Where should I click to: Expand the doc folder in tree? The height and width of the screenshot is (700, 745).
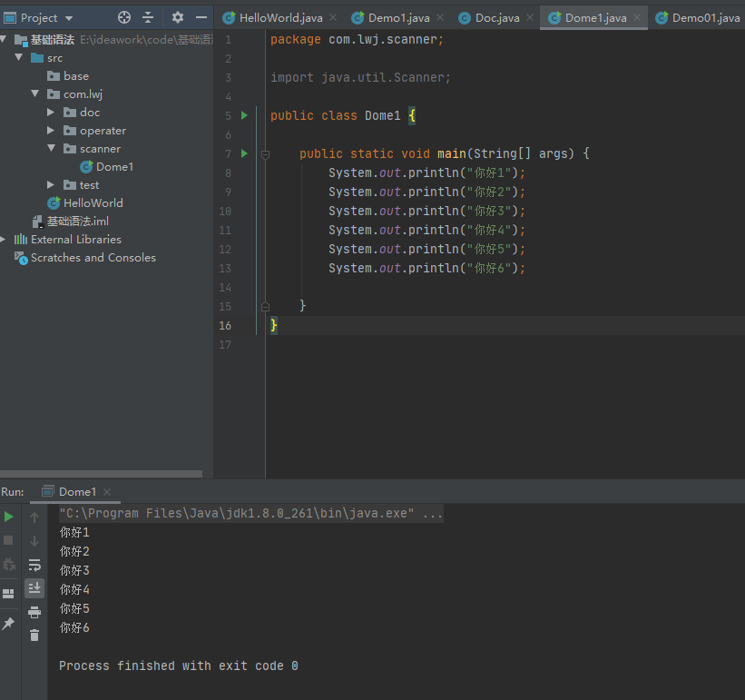[x=52, y=113]
